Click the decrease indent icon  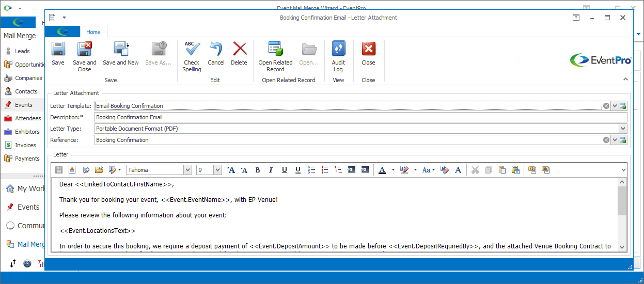352,170
